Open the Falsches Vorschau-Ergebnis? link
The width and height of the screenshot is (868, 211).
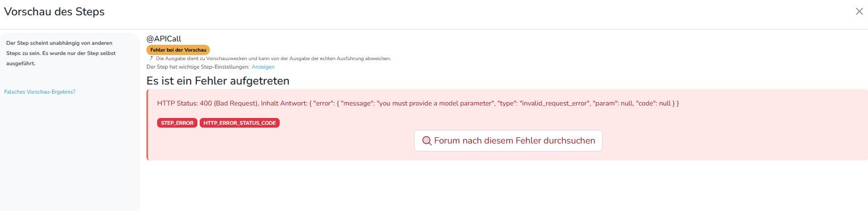(40, 92)
